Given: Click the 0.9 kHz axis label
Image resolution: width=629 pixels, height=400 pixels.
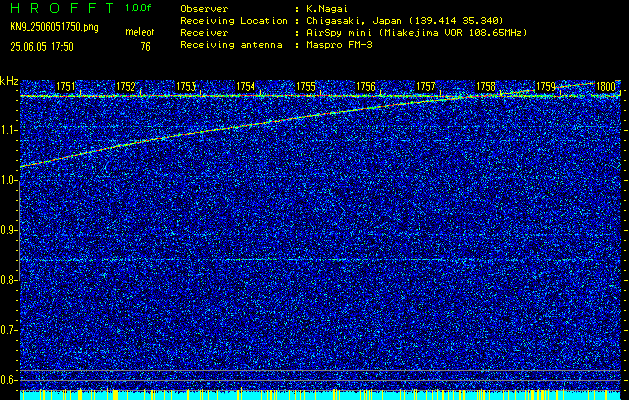Looking at the screenshot, I should 9,230.
